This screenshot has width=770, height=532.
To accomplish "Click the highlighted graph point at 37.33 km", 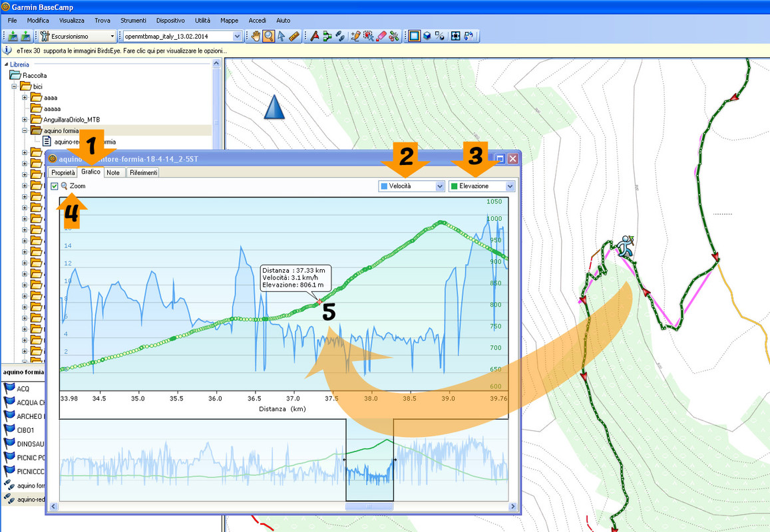I will coord(319,303).
